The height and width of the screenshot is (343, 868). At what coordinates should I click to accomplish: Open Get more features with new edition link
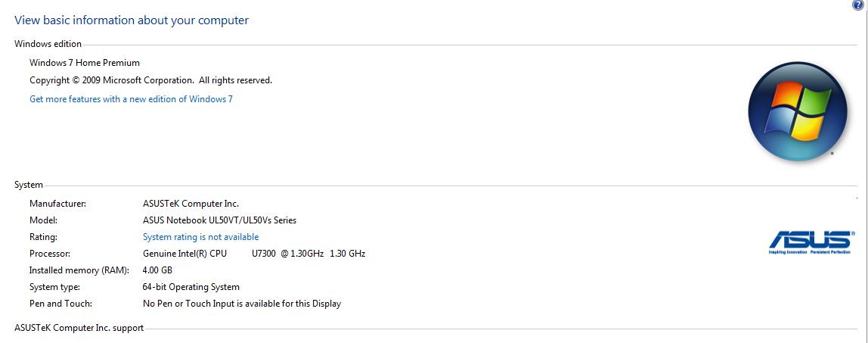point(132,99)
